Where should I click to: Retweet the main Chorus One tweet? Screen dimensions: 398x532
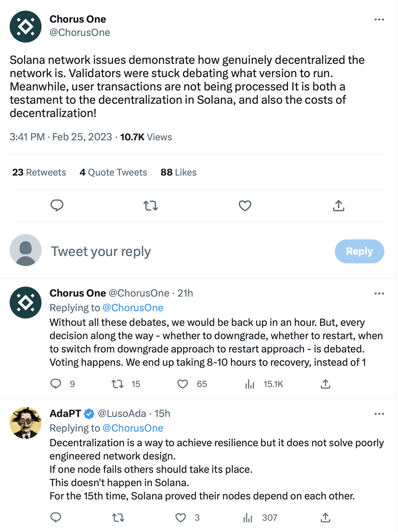coord(150,206)
